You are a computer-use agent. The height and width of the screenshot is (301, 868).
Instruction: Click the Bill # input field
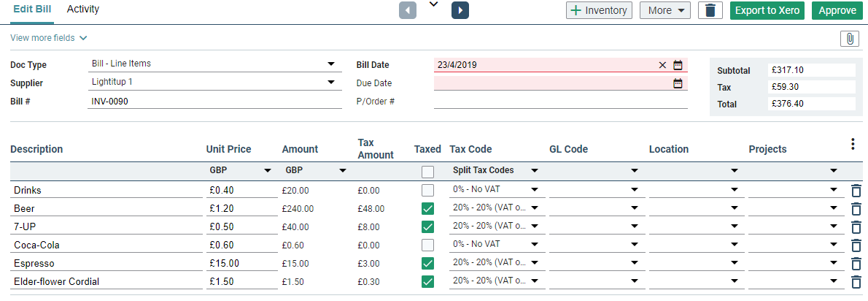pyautogui.click(x=214, y=102)
